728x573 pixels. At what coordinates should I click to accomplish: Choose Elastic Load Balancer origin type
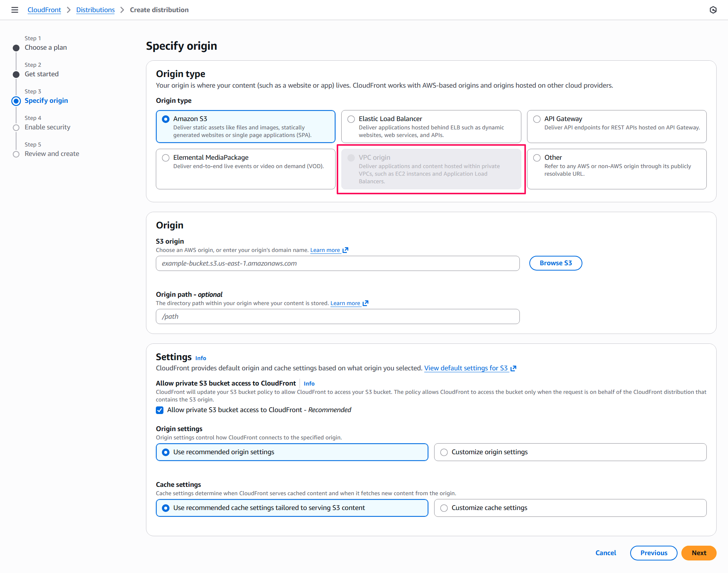(351, 119)
